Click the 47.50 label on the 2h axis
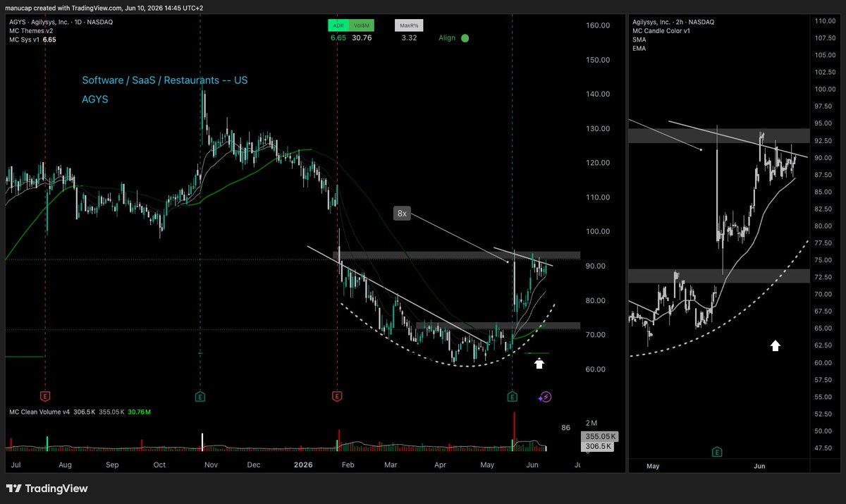This screenshot has width=846, height=504. [824, 448]
